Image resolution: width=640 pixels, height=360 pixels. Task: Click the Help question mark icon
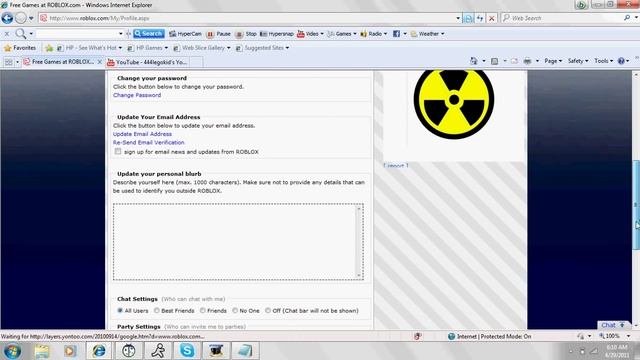tap(621, 61)
